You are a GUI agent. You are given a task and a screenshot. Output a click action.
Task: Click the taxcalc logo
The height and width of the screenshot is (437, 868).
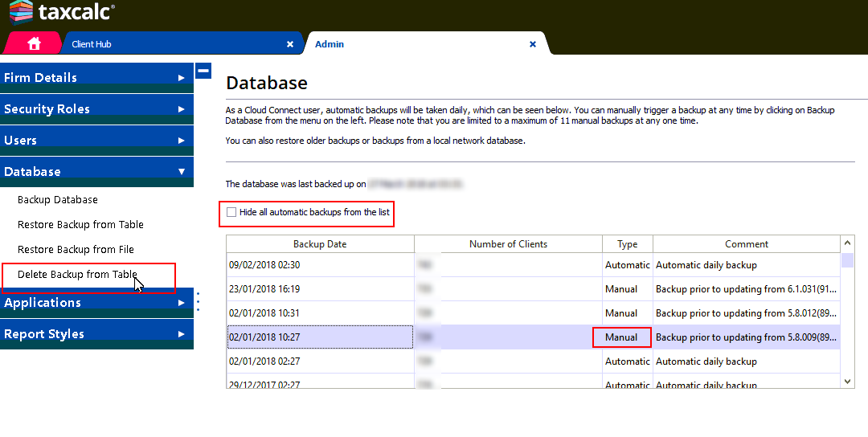coord(62,12)
